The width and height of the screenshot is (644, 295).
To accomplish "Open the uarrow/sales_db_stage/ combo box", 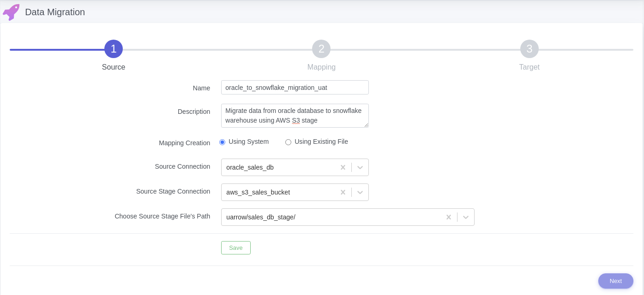I will pos(348,217).
